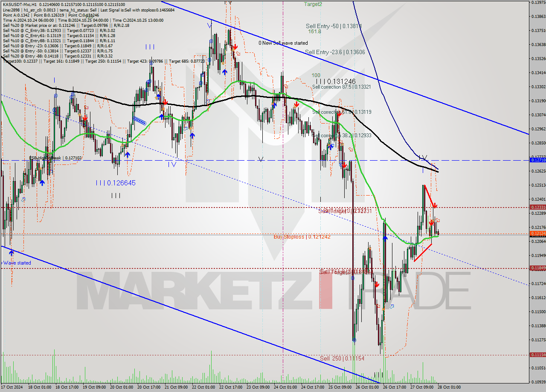
Task: Click the green 'Target2' chart label
Action: 313,4
